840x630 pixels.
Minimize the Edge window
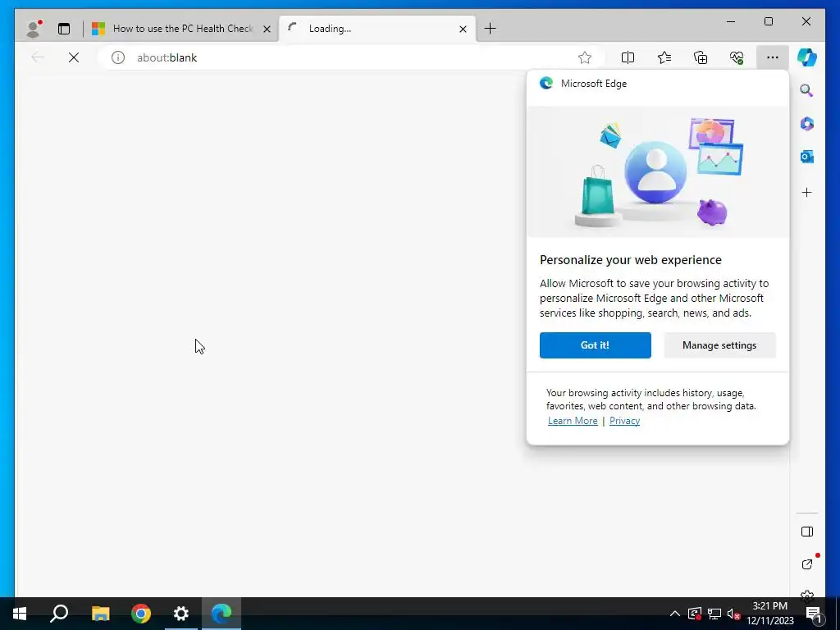point(731,21)
